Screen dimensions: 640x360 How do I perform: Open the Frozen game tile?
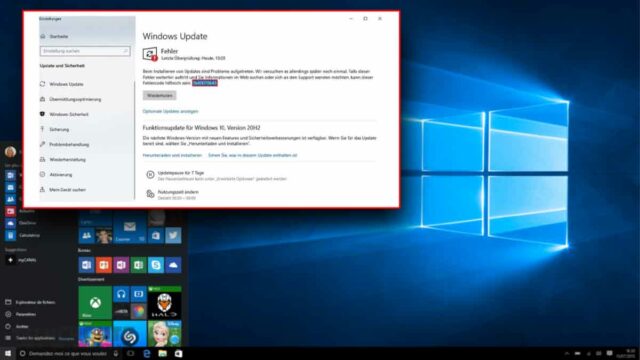[164, 334]
